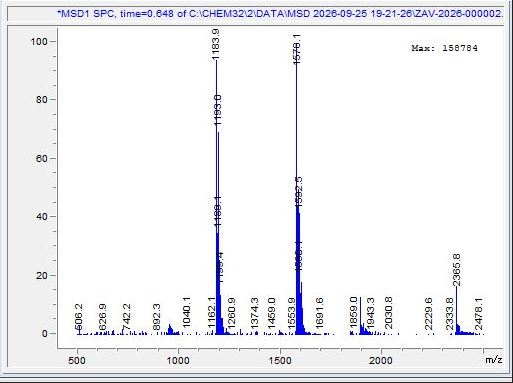Viewport: 513px width, 383px height.
Task: Click the 1260.9 peak label
Action: (231, 313)
